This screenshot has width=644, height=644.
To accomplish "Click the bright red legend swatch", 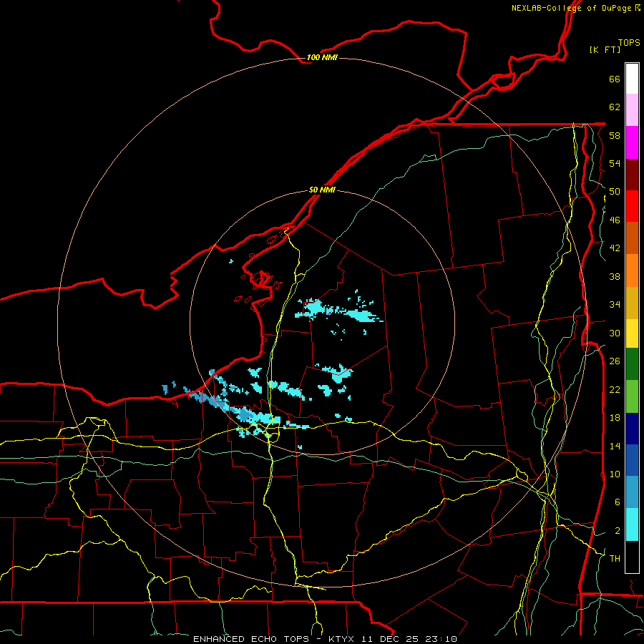I will 632,206.
